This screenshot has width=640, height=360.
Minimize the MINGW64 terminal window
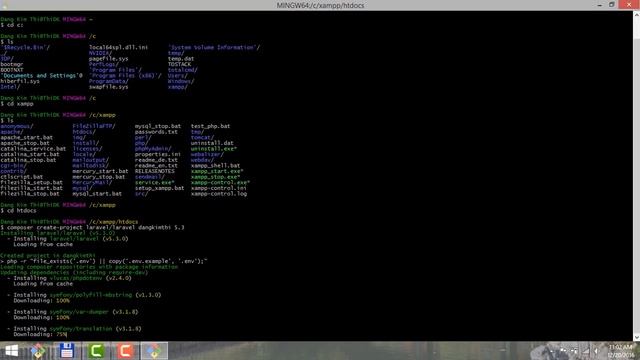coord(600,5)
